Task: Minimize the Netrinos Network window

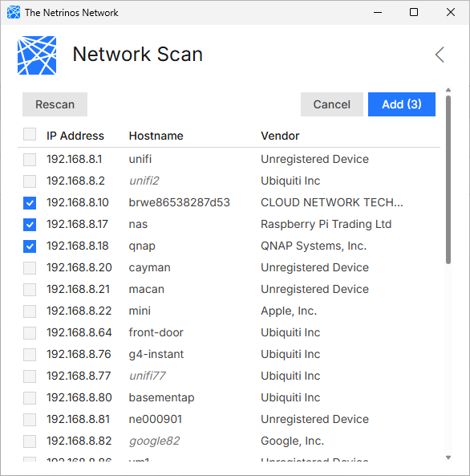Action: pos(378,13)
